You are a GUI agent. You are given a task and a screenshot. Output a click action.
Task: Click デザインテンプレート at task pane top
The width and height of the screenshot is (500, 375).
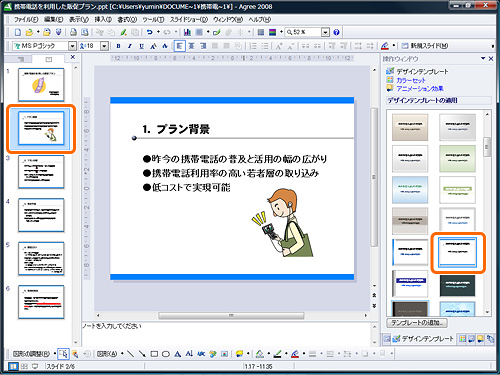pos(422,71)
